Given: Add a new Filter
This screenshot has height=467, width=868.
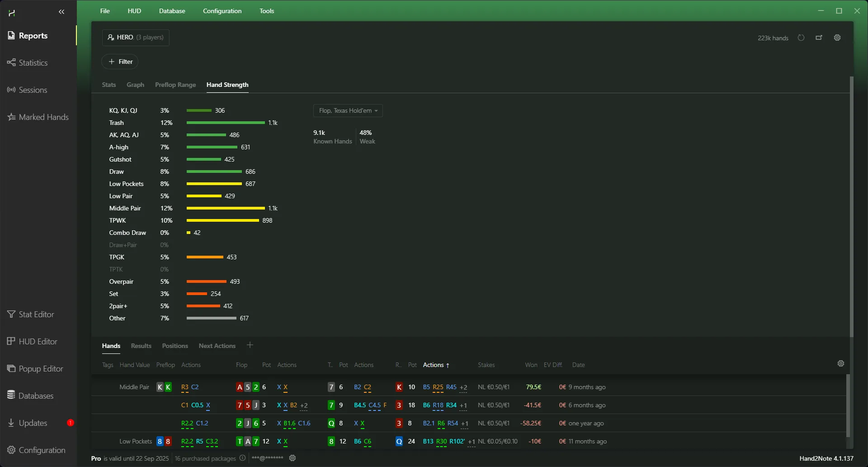Looking at the screenshot, I should pyautogui.click(x=120, y=62).
